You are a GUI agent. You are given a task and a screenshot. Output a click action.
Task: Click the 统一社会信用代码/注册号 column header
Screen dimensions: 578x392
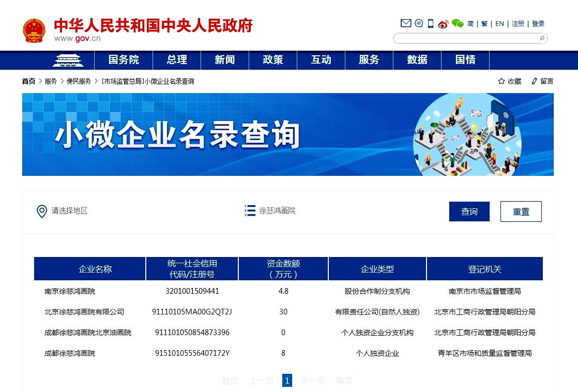pyautogui.click(x=192, y=269)
